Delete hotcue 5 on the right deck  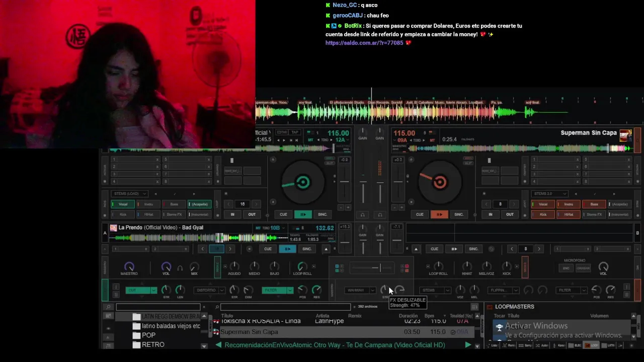tap(628, 160)
